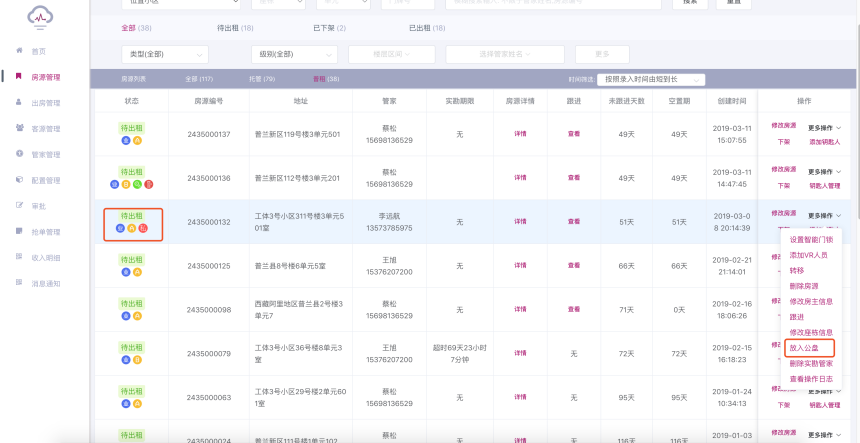Open 详情 for row 2435000079
The height and width of the screenshot is (443, 860).
pos(520,353)
